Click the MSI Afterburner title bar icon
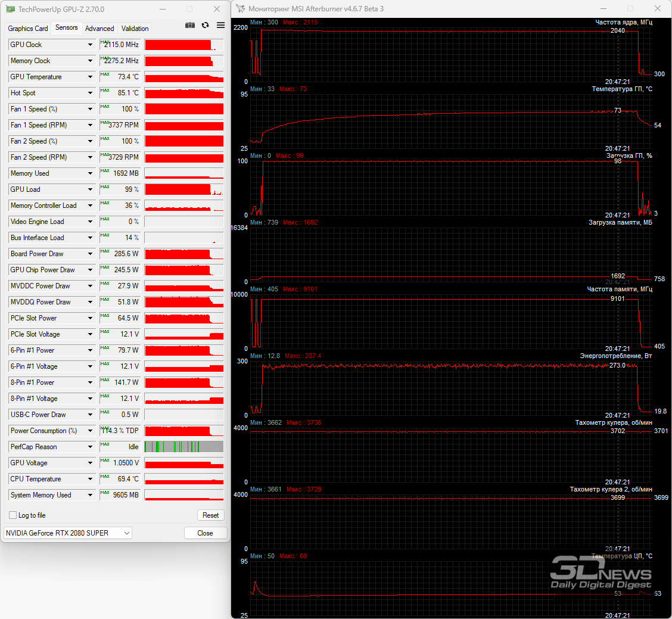Image resolution: width=672 pixels, height=619 pixels. click(241, 8)
